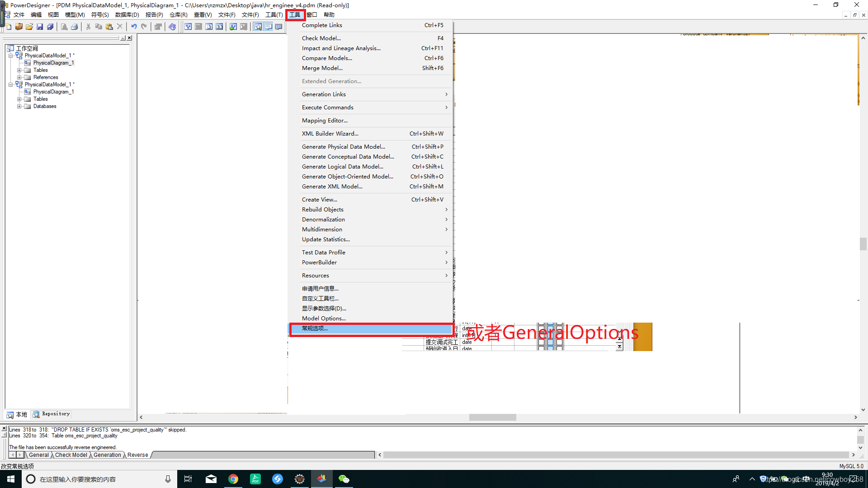Collapse the first PhysicalDataModel_1 node

coord(10,56)
